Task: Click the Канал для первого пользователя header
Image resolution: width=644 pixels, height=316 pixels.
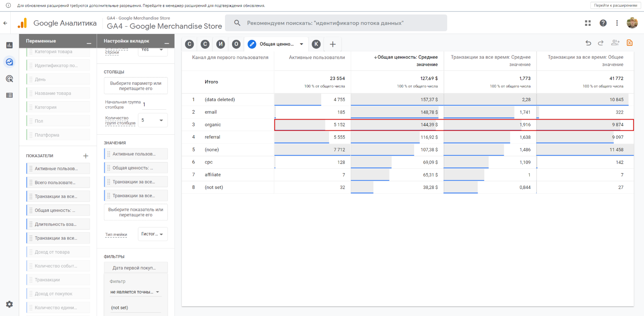Action: (x=230, y=58)
